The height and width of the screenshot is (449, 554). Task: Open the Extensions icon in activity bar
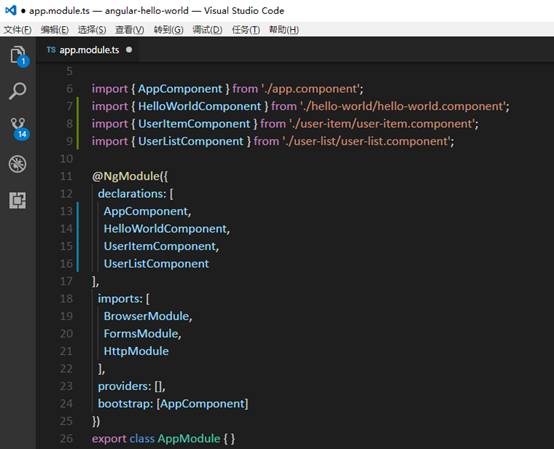(x=18, y=201)
